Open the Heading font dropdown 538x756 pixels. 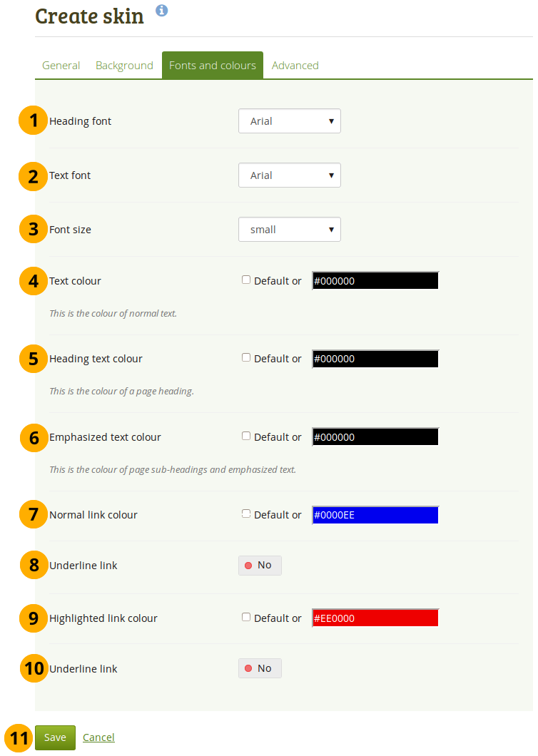coord(289,121)
